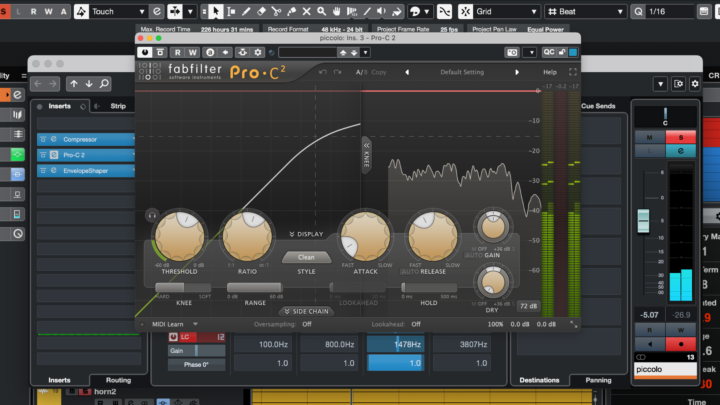
Task: Go to the previous Pro-C 2 preset
Action: pos(406,72)
